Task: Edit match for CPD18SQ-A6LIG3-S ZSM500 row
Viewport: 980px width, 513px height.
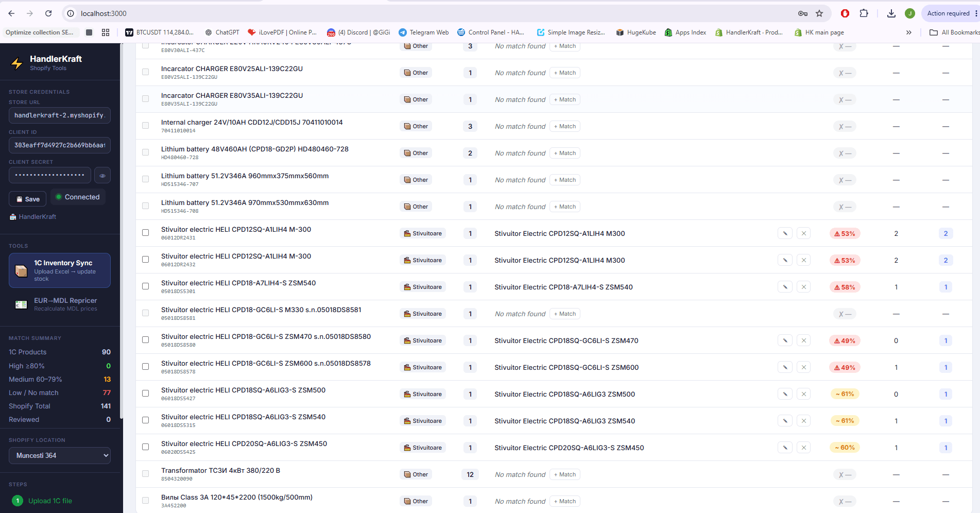Action: [785, 394]
